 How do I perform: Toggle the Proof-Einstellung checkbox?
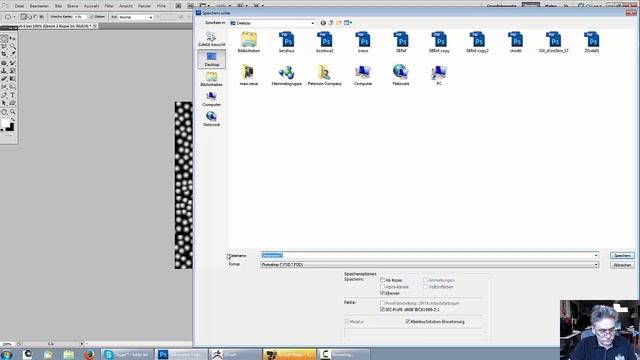pos(382,303)
